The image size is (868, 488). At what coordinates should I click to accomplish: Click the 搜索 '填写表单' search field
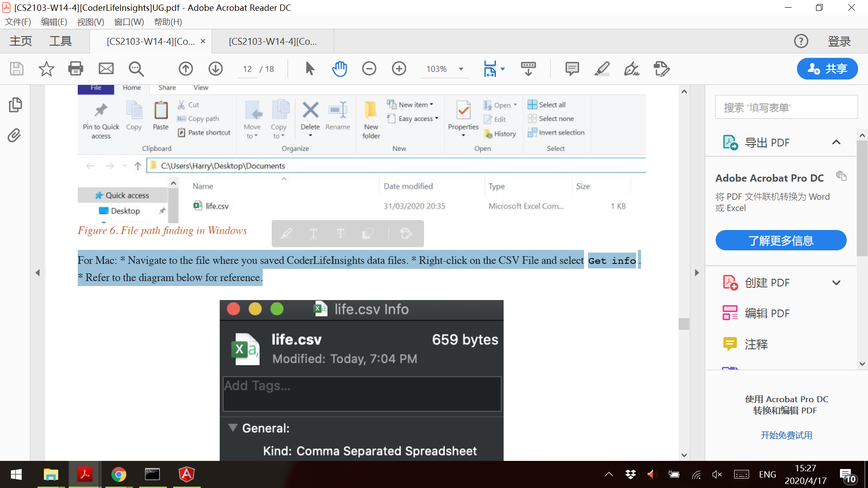click(786, 108)
